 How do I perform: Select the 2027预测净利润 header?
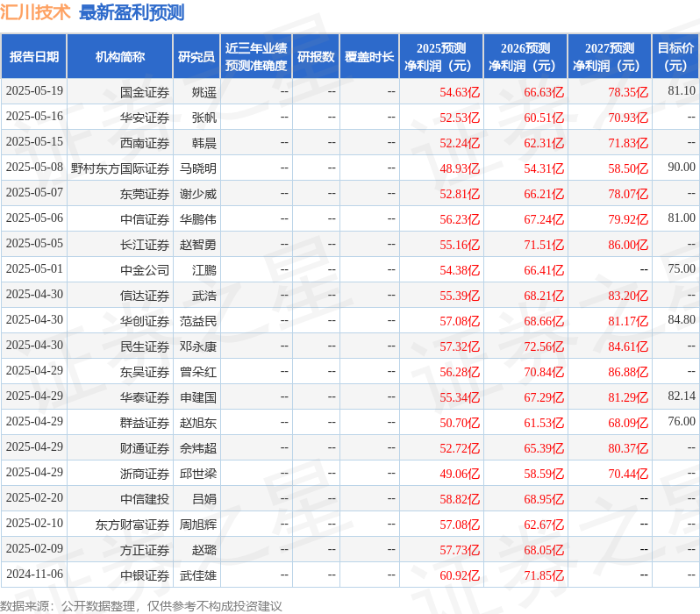(610, 57)
